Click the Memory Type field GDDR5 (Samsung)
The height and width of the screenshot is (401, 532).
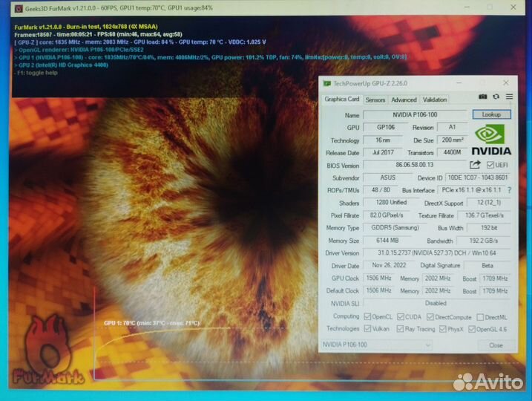(x=395, y=228)
